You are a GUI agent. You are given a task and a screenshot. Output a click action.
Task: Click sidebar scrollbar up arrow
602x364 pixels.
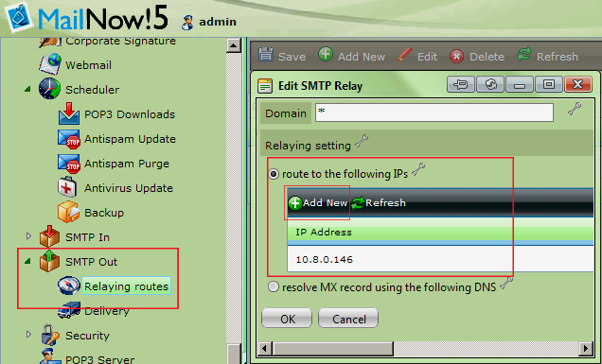tap(234, 45)
